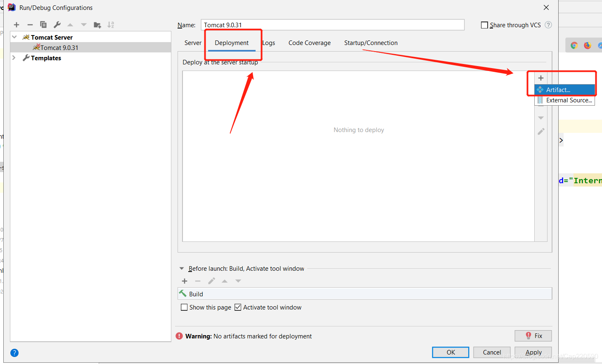Copy configuration icon in toolbar
The image size is (602, 364).
(43, 25)
